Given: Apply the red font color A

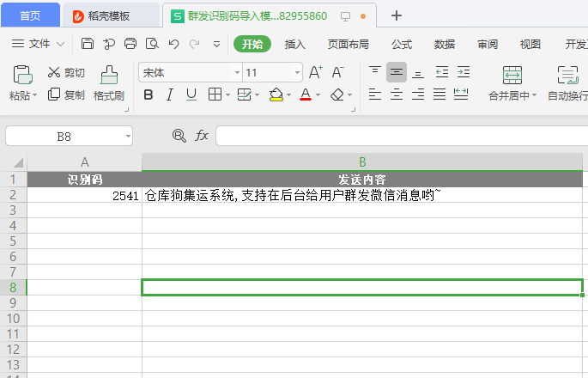Looking at the screenshot, I should click(306, 94).
